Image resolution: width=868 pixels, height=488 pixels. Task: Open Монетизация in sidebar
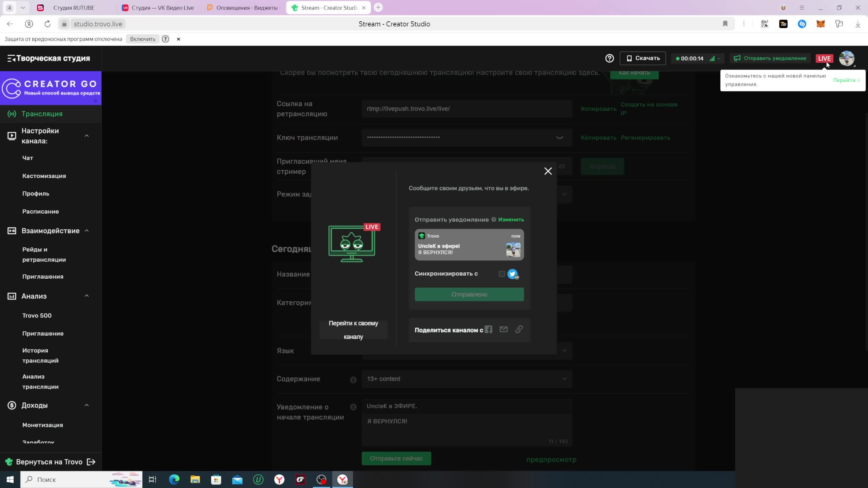[x=43, y=425]
